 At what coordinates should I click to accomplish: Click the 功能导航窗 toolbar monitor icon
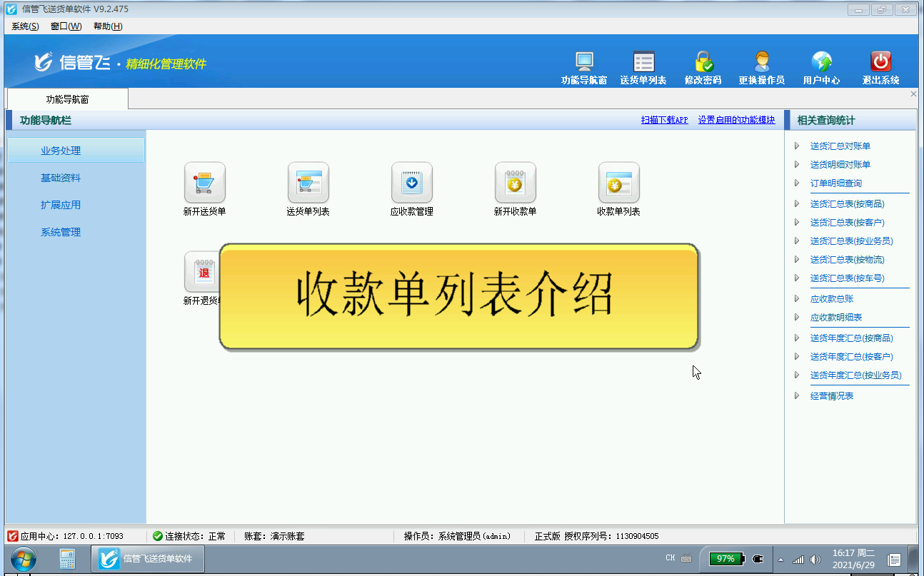pyautogui.click(x=584, y=62)
